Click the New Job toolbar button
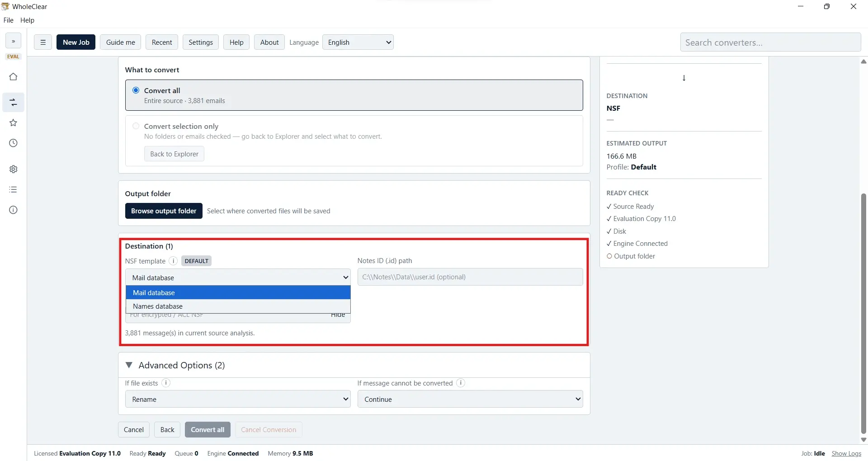 [76, 42]
